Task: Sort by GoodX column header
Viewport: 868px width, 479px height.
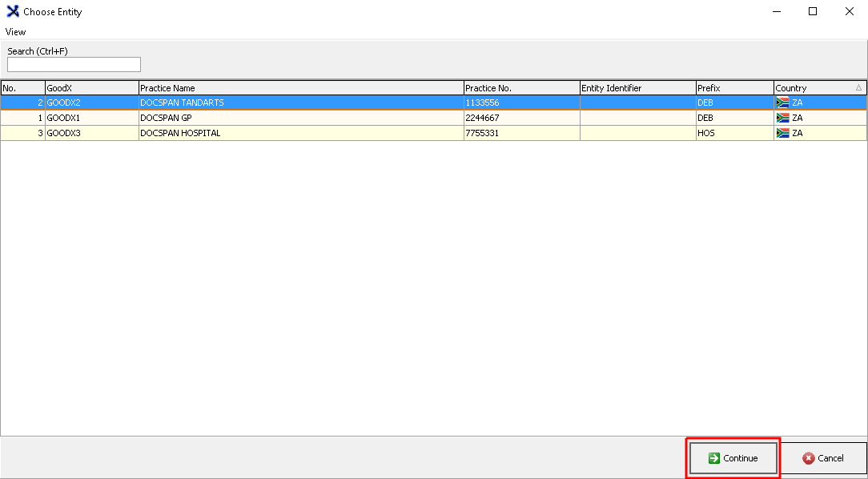Action: coord(91,88)
